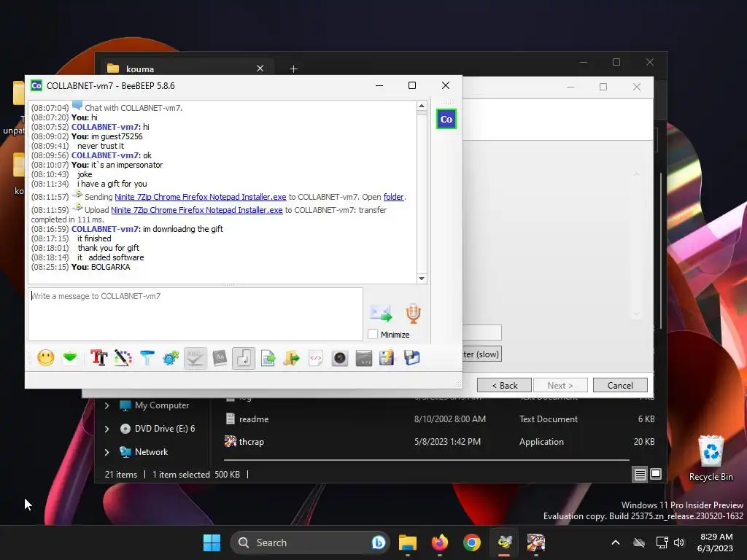The width and height of the screenshot is (747, 560).
Task: Open the Ninite Installer.exe link in Upload line
Action: [197, 210]
